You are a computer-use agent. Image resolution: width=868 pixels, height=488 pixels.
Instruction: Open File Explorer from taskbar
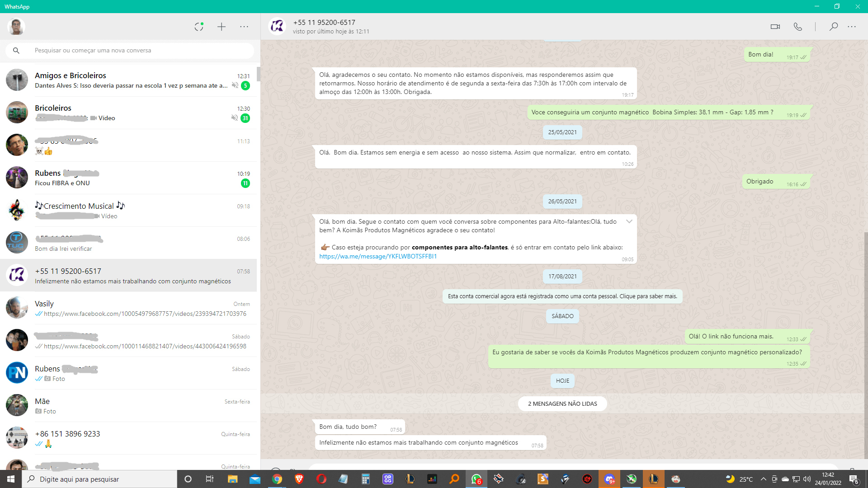(x=232, y=479)
